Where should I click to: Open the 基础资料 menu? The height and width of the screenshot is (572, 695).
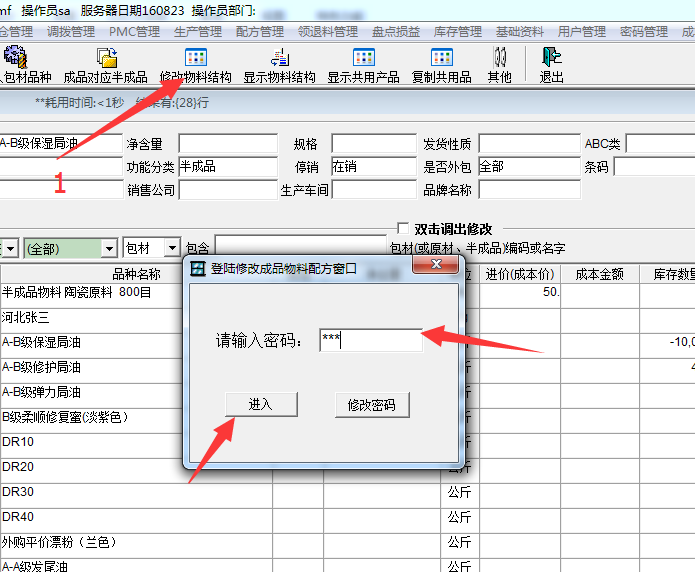(519, 31)
